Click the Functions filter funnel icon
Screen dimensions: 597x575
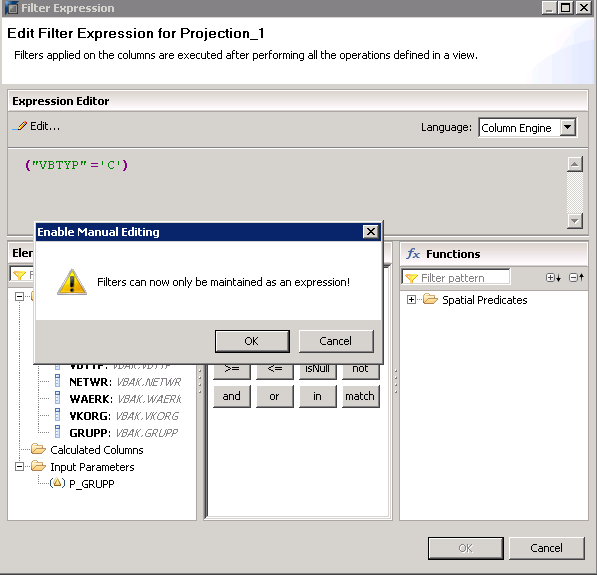(411, 278)
